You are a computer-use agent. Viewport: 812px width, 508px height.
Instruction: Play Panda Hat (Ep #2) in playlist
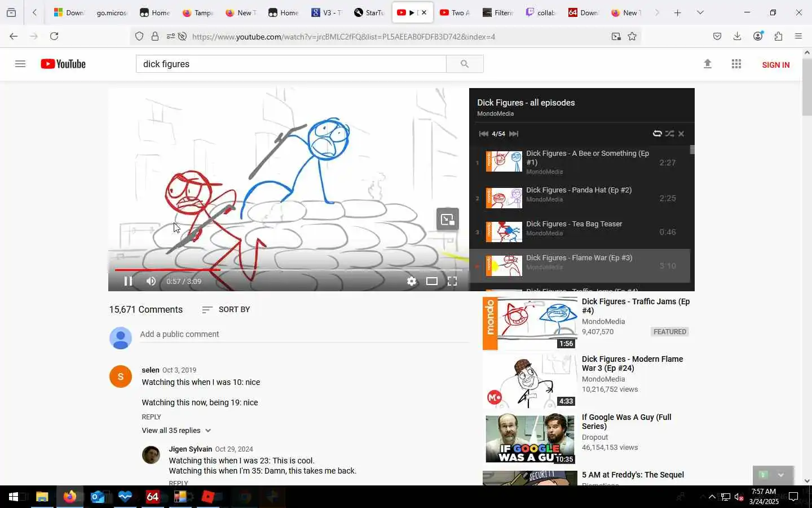click(579, 198)
